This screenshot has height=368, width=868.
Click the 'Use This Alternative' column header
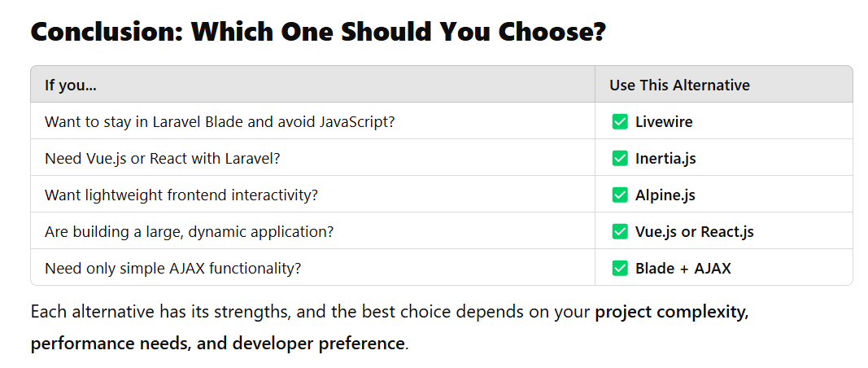click(679, 85)
